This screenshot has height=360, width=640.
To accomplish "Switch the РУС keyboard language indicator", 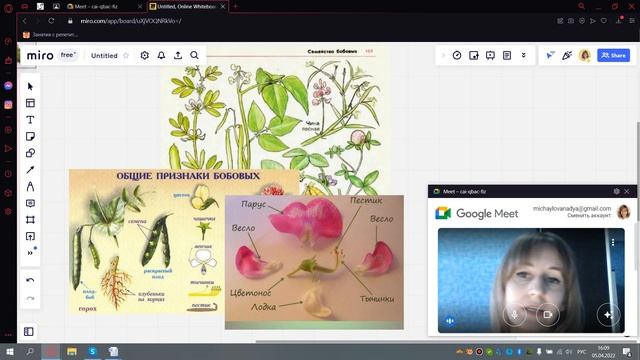I will click(582, 352).
